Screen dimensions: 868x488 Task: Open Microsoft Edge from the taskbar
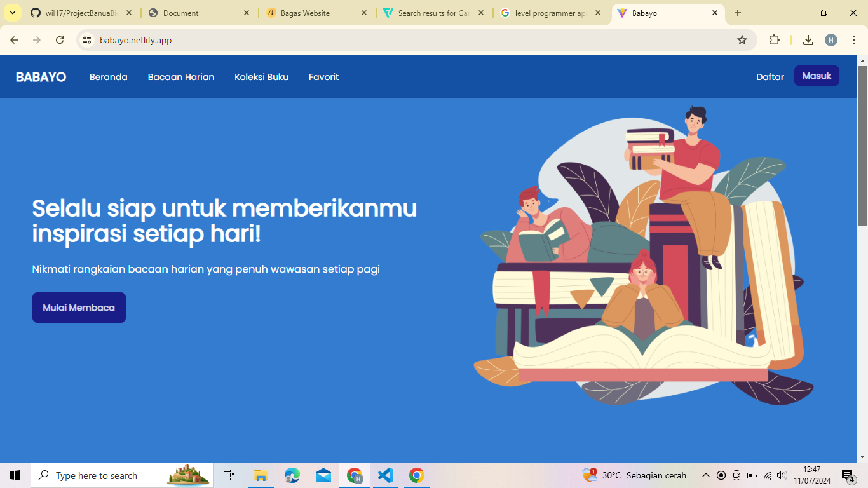click(292, 475)
